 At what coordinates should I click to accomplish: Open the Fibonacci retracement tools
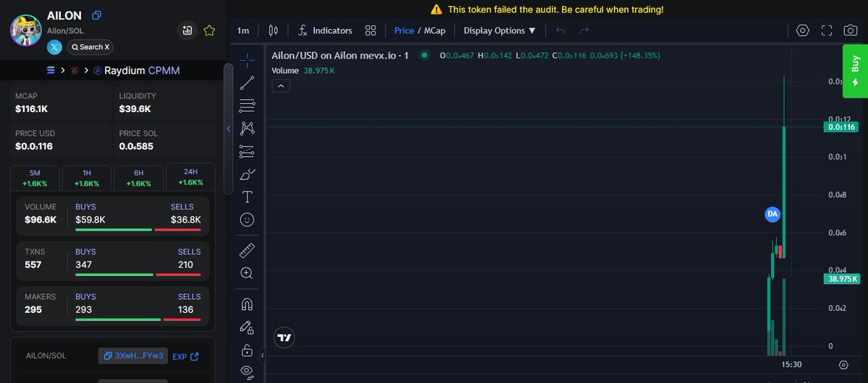[247, 106]
